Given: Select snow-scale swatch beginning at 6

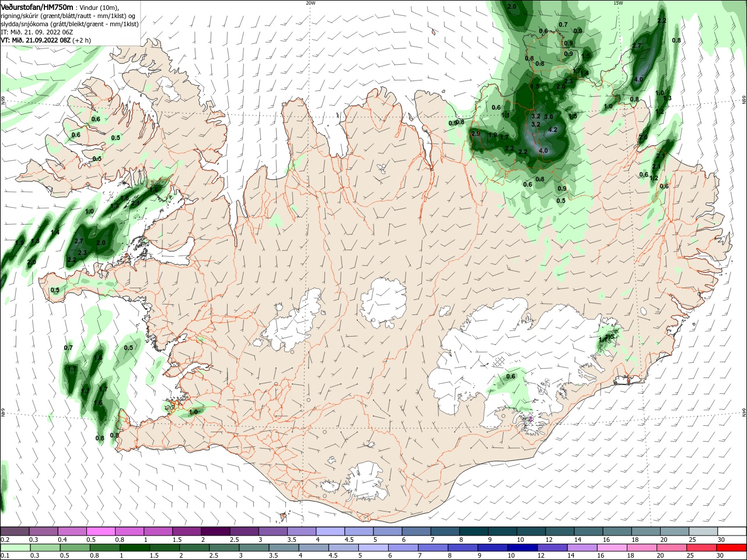Looking at the screenshot, I should point(416,531).
